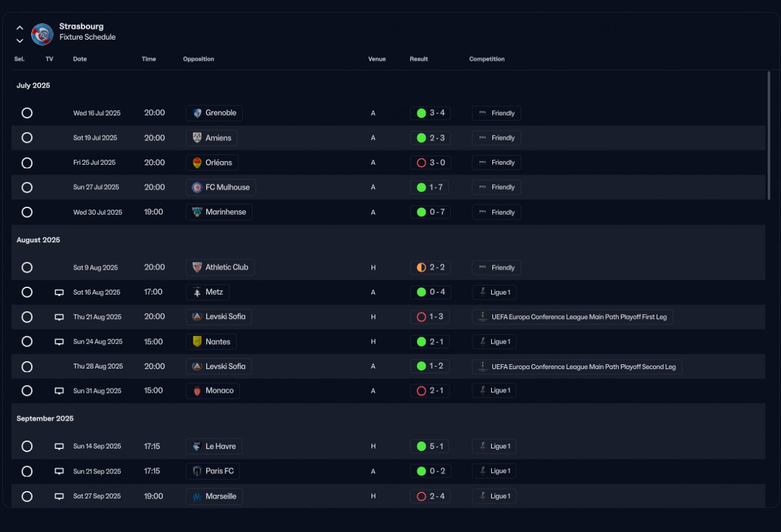Open the Marseille club badge
This screenshot has height=532, width=781.
pyautogui.click(x=197, y=496)
